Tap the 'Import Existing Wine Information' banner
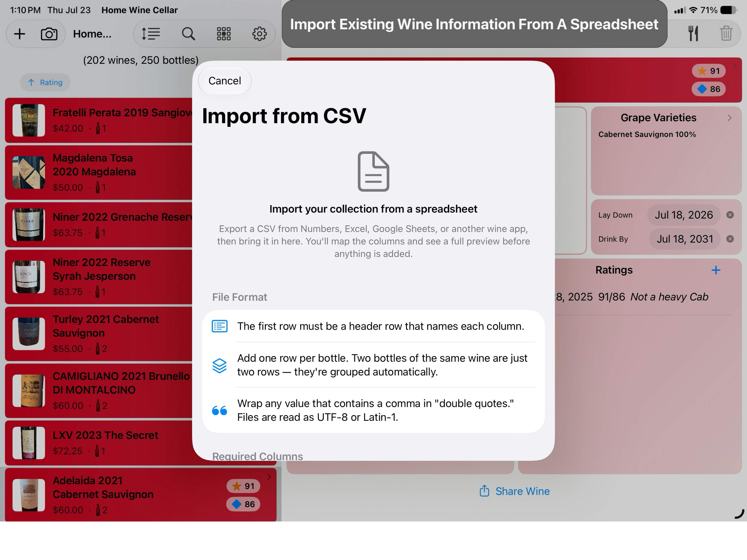The height and width of the screenshot is (560, 747). 474,24
